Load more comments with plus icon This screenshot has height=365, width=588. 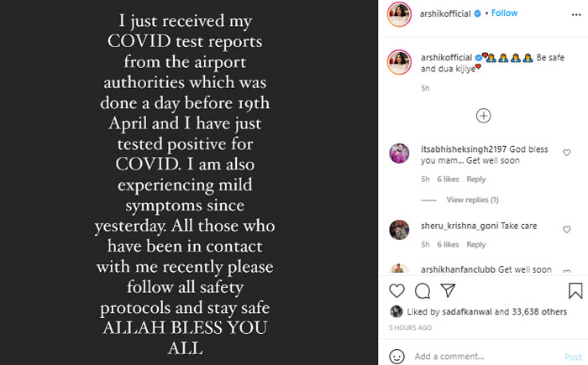483,116
